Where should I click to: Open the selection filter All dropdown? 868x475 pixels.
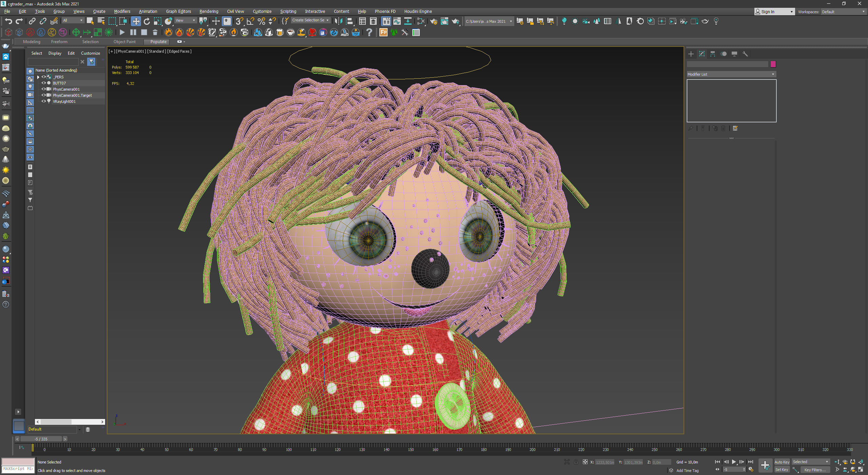tap(73, 20)
